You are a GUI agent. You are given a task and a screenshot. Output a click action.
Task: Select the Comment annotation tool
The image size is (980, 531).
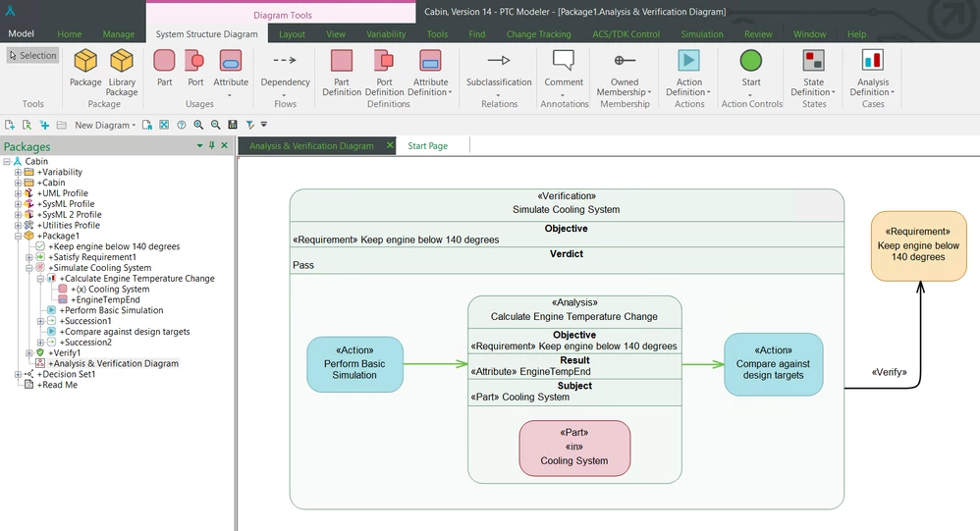(x=563, y=61)
